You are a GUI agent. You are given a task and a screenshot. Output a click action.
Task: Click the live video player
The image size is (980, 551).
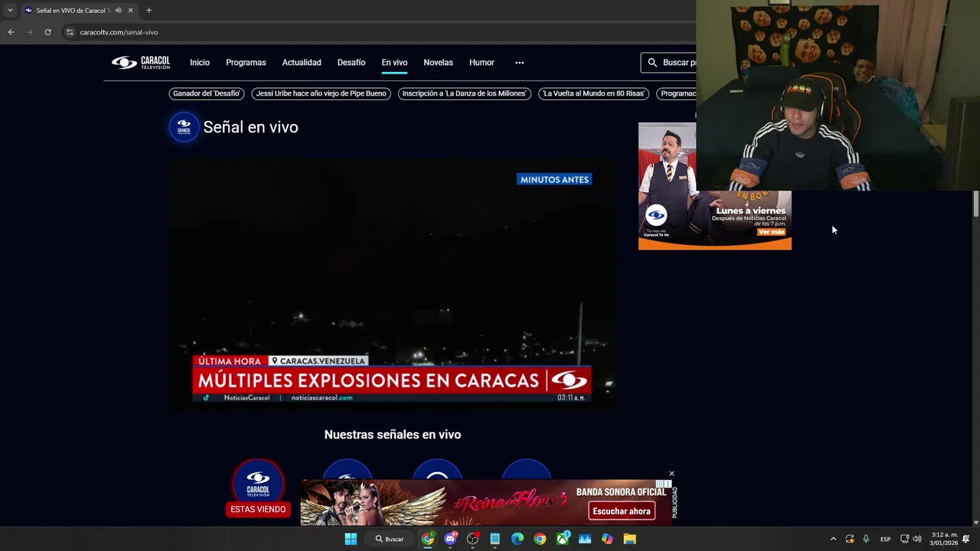pyautogui.click(x=392, y=283)
